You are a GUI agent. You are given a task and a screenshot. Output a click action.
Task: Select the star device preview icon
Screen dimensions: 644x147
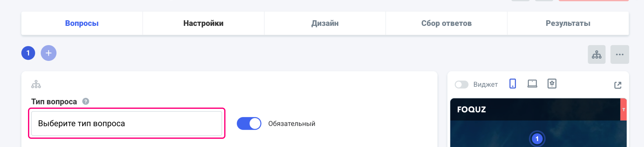click(552, 84)
